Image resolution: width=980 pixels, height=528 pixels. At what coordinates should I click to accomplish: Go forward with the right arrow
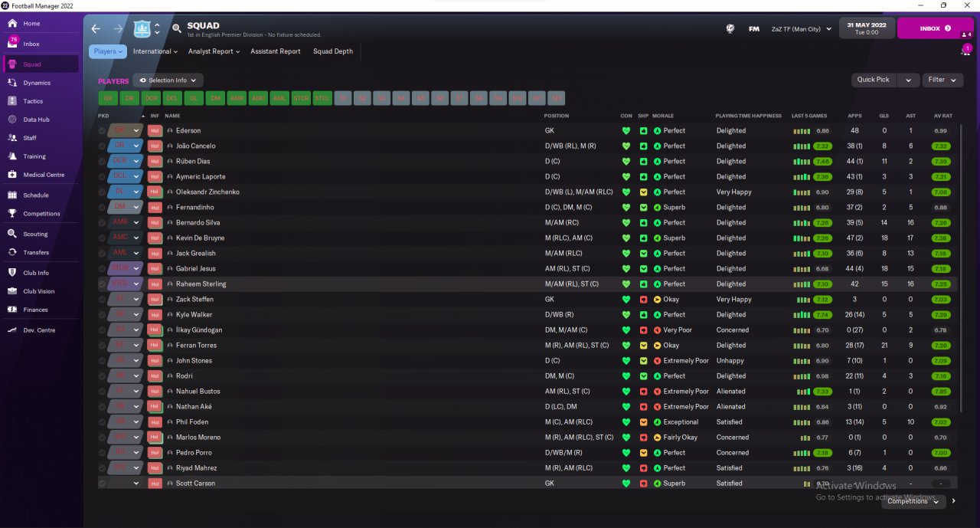(118, 29)
